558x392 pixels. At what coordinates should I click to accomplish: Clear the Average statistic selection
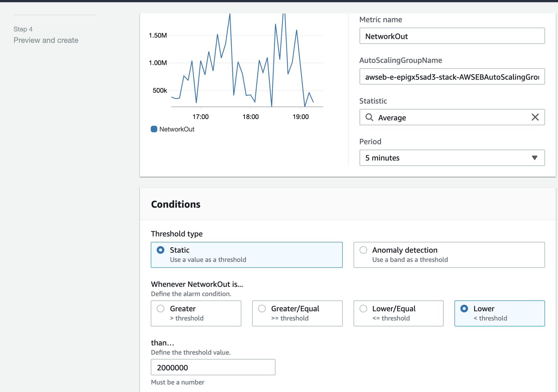pos(535,117)
